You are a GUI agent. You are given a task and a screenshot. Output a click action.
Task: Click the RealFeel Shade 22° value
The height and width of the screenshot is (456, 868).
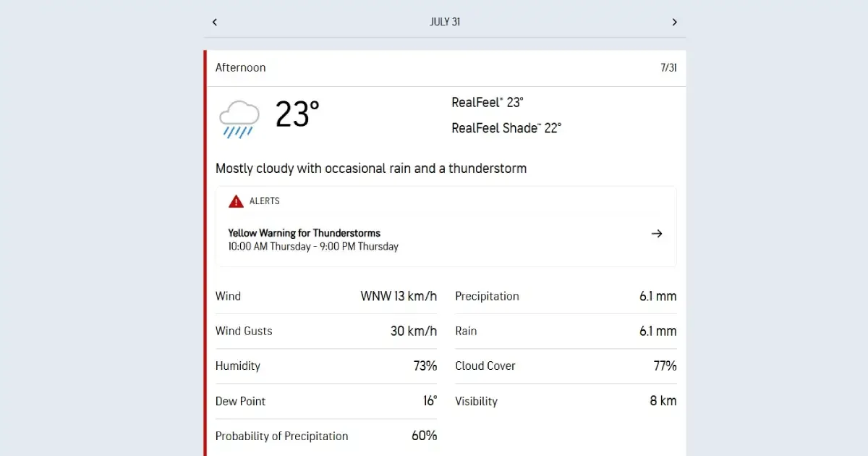(x=506, y=128)
